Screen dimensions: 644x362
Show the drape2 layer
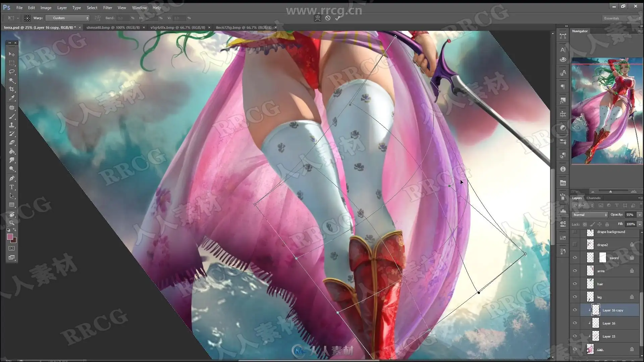575,245
